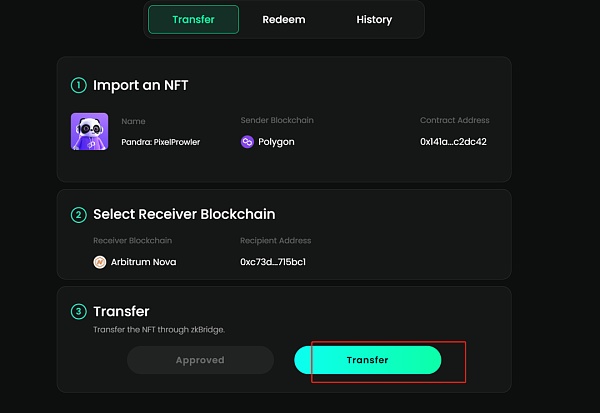Click the Arbitrum Nova chain icon
600x413 pixels.
pos(99,262)
